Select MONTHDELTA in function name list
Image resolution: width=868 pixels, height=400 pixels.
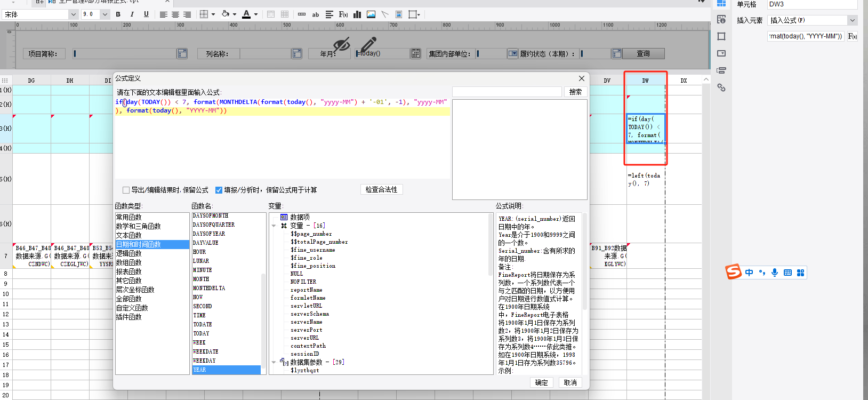(227, 288)
